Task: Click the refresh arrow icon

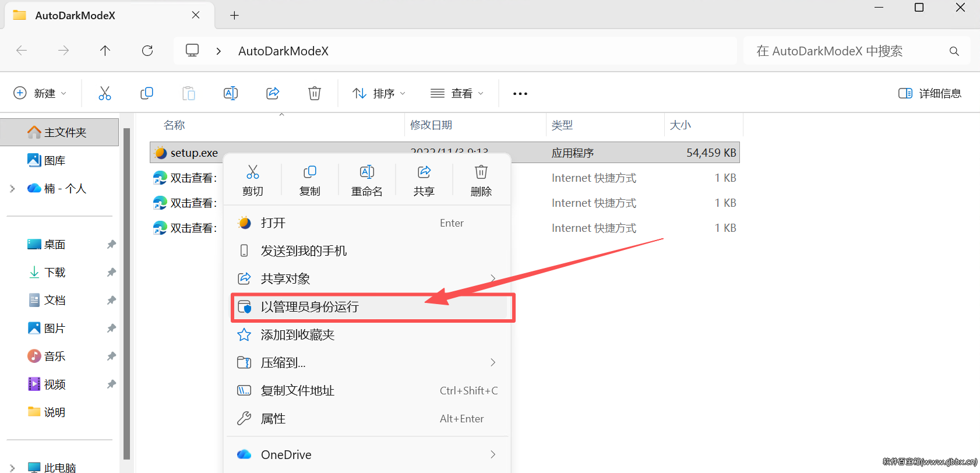Action: pyautogui.click(x=147, y=51)
